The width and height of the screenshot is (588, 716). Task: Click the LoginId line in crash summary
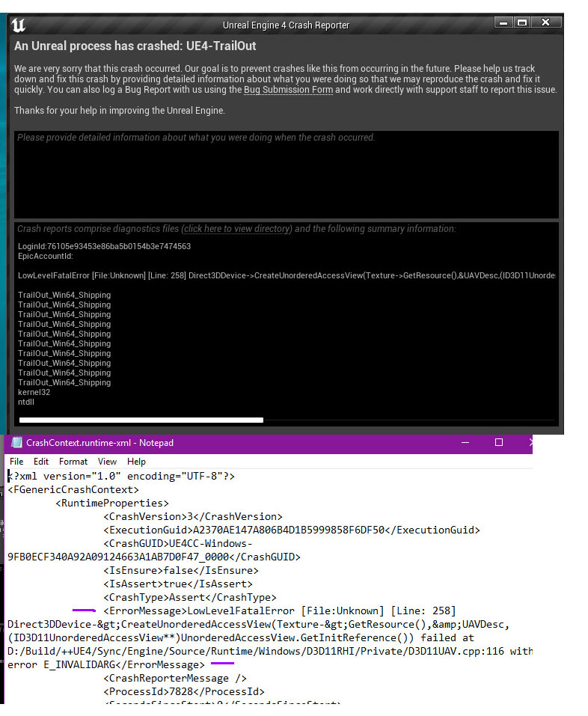pos(104,247)
